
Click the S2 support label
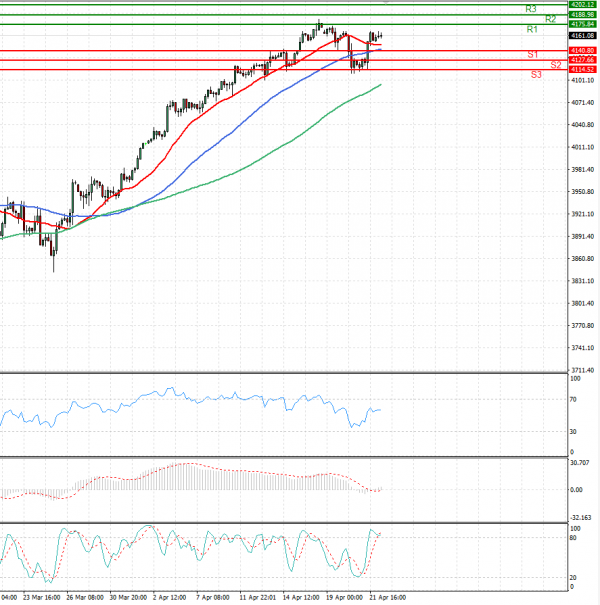[x=556, y=65]
